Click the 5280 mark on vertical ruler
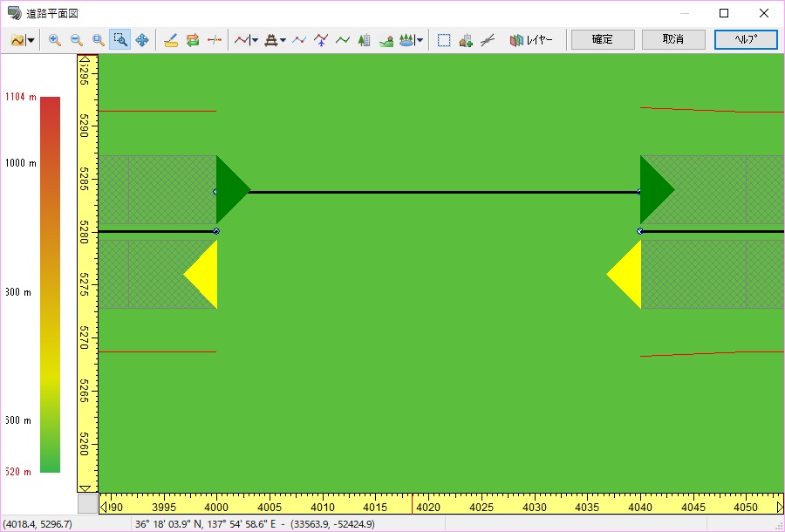The width and height of the screenshot is (785, 532). [84, 232]
